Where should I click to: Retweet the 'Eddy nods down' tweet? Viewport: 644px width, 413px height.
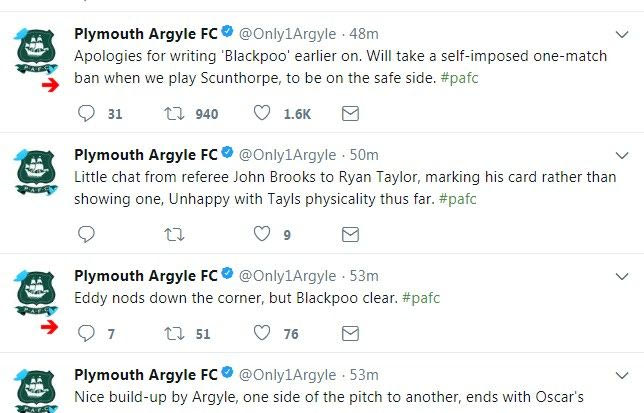point(174,333)
